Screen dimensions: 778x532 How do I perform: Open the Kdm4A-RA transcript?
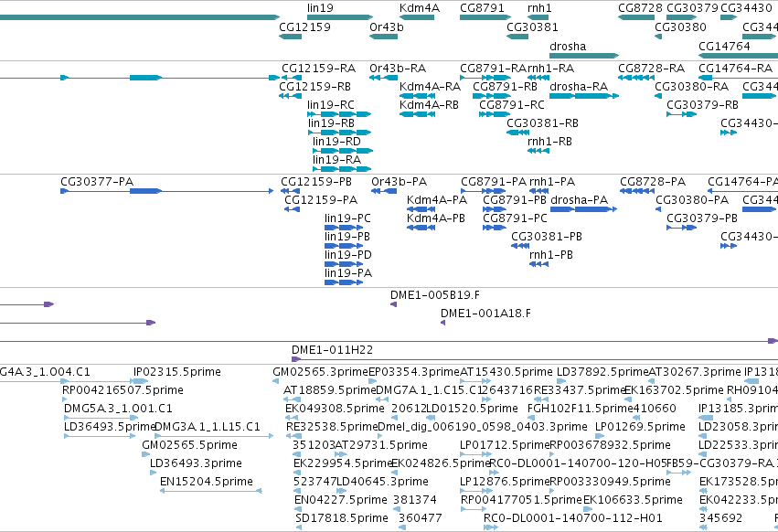417,96
